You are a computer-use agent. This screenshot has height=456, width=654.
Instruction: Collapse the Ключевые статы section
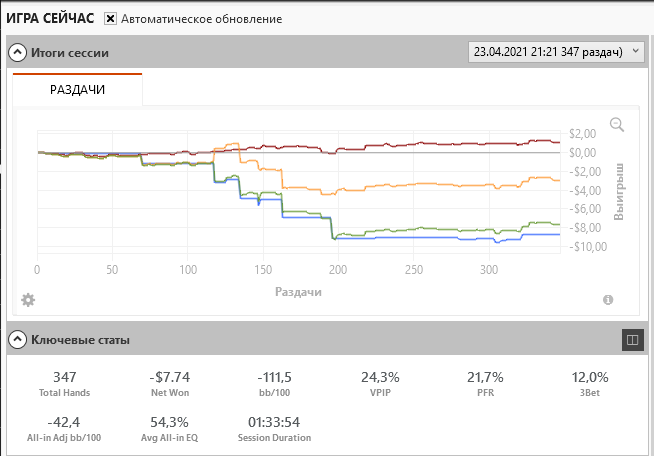pos(17,340)
